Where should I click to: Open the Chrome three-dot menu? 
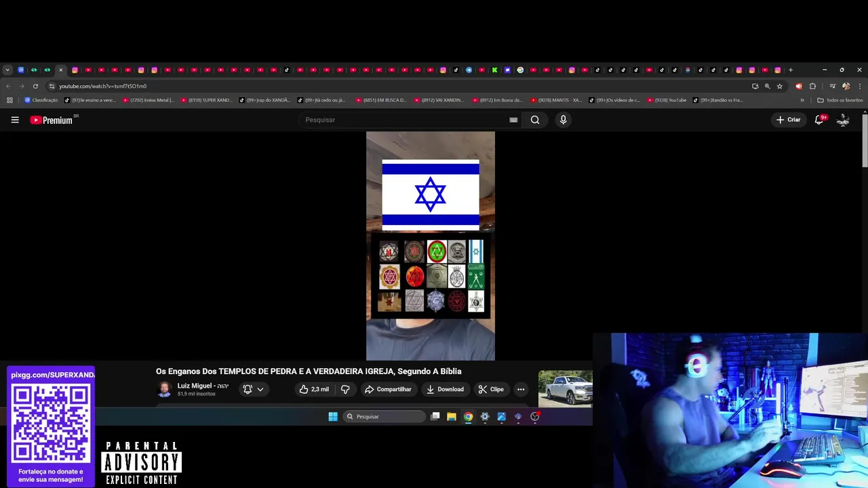pyautogui.click(x=860, y=86)
